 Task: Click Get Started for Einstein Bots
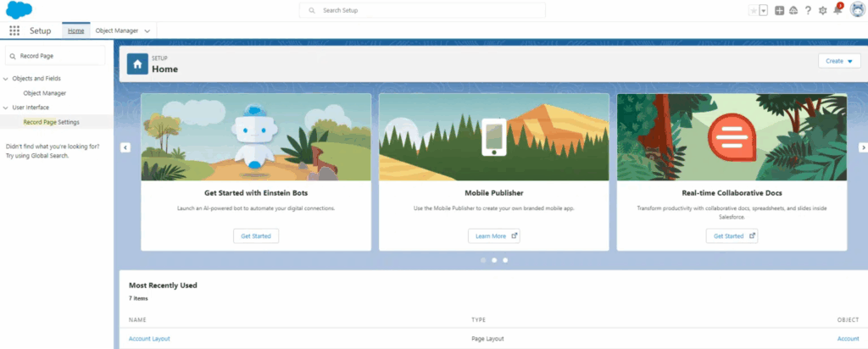pyautogui.click(x=255, y=235)
